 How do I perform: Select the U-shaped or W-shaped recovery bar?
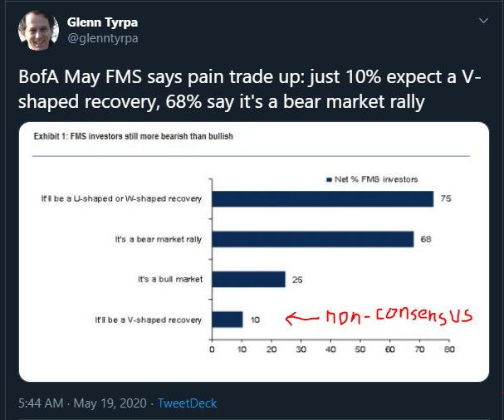[323, 199]
